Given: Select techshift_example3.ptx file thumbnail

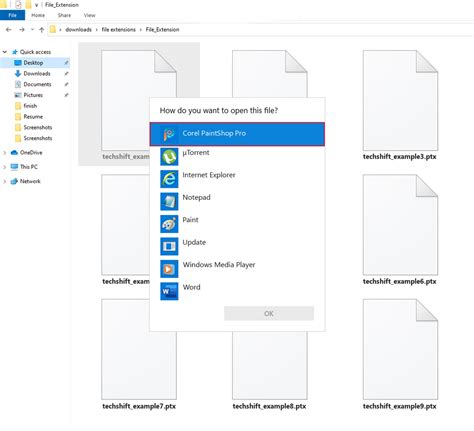Looking at the screenshot, I should pos(400,100).
